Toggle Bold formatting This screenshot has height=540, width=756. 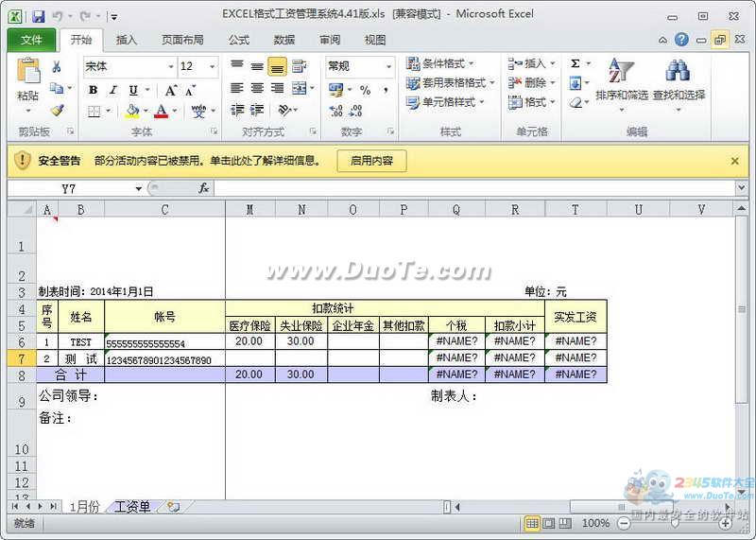[93, 90]
